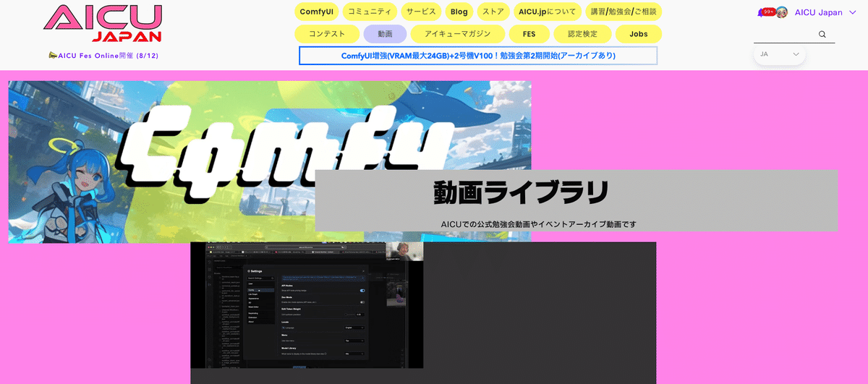Open the ストア menu item
The width and height of the screenshot is (868, 384).
(493, 12)
